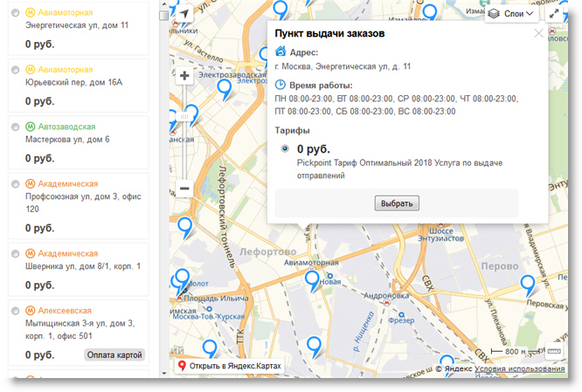Click the Автозаводская station name
The height and width of the screenshot is (392, 582).
tap(66, 127)
